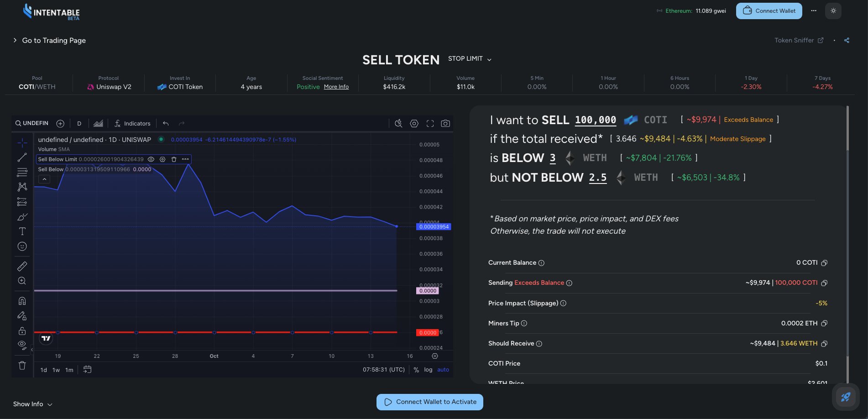
Task: Undo the last chart action
Action: pyautogui.click(x=166, y=123)
